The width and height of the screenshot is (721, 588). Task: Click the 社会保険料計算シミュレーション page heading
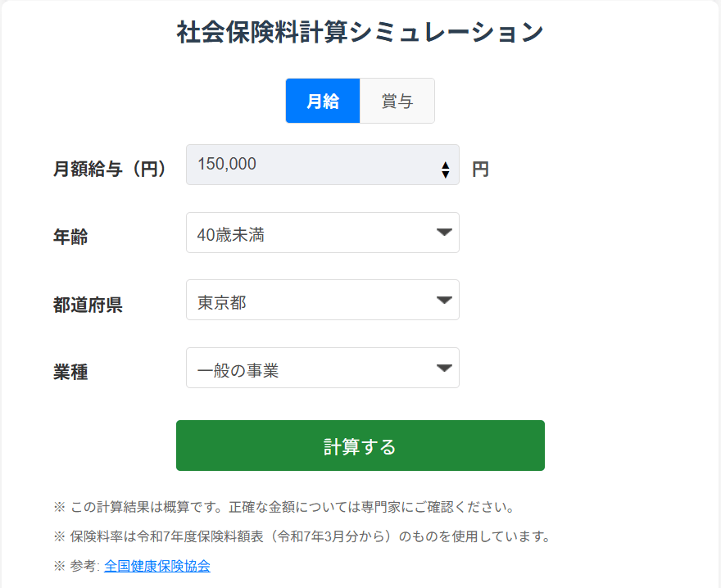360,33
